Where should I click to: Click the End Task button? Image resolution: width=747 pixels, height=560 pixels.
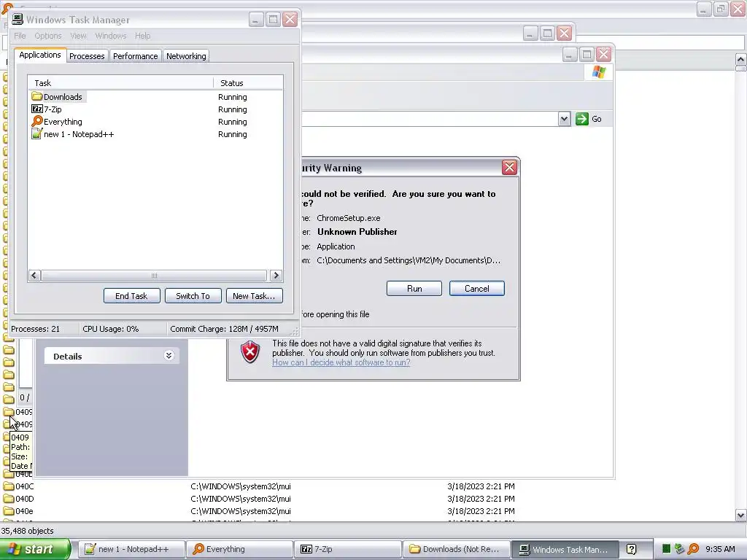(131, 296)
